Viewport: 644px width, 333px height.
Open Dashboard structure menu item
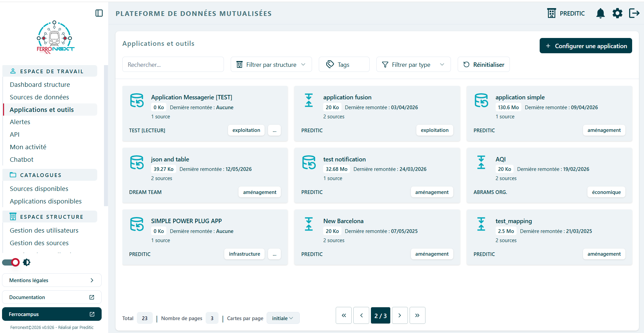click(40, 84)
